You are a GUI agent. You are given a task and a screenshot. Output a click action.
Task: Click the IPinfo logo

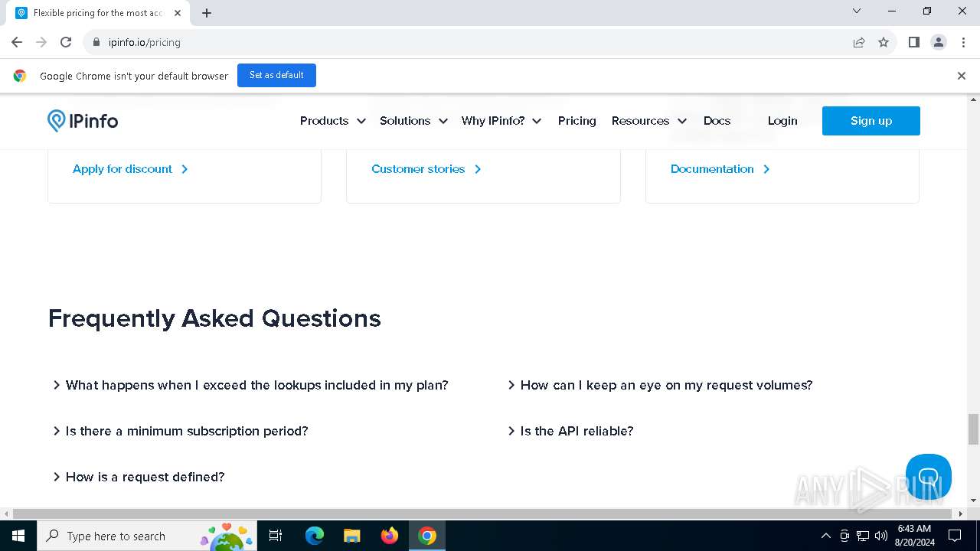click(x=83, y=121)
